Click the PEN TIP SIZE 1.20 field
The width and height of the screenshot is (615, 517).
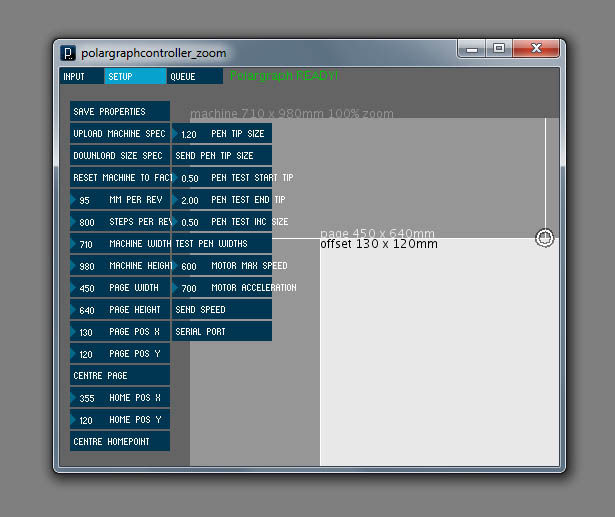pos(222,133)
